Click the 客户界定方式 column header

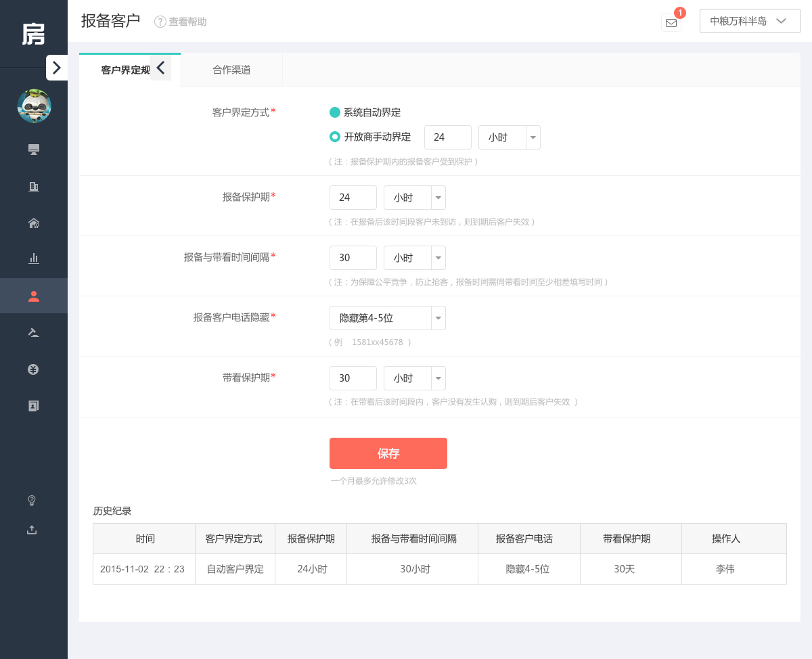click(x=234, y=539)
